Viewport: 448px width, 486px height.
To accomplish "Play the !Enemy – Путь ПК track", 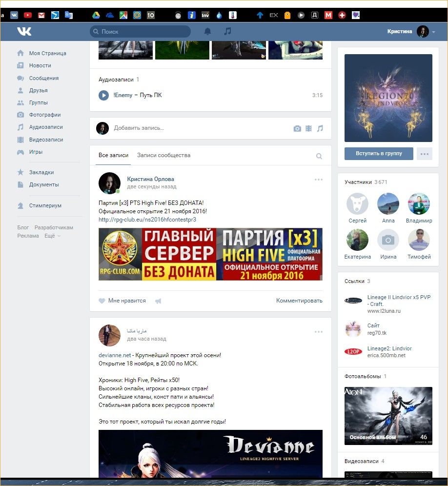I will pyautogui.click(x=103, y=95).
